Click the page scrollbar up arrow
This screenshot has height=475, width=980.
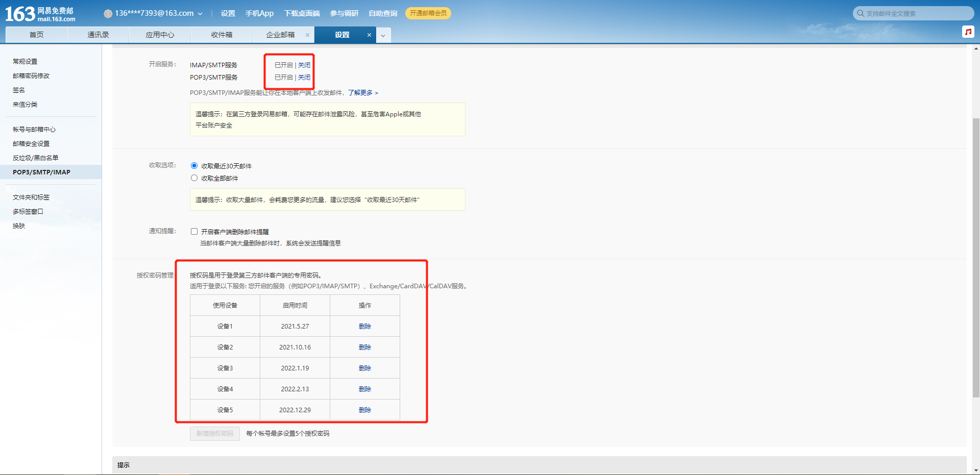(976, 48)
